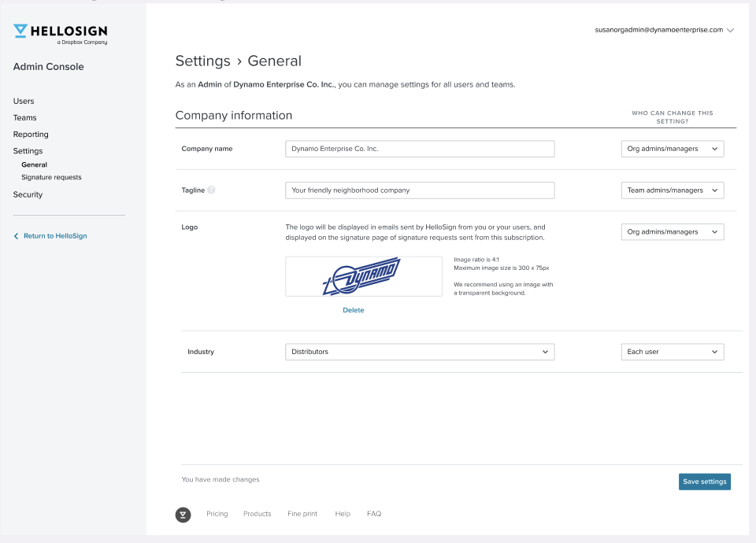Select General under Settings
The height and width of the screenshot is (543, 756).
(34, 164)
